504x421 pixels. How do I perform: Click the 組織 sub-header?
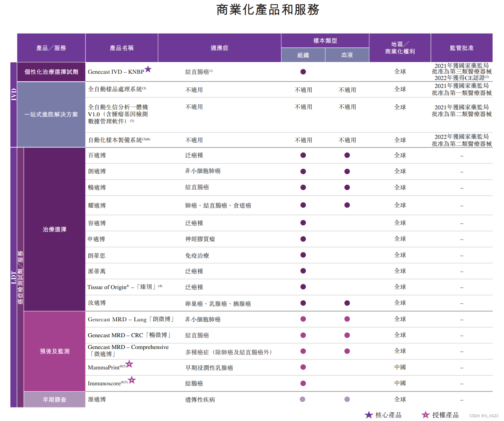[303, 55]
